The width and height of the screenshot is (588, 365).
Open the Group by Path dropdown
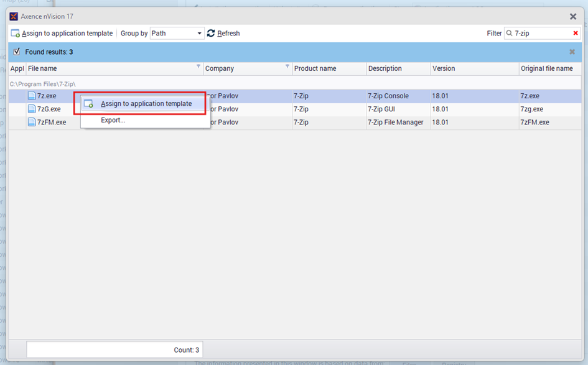[x=199, y=34]
